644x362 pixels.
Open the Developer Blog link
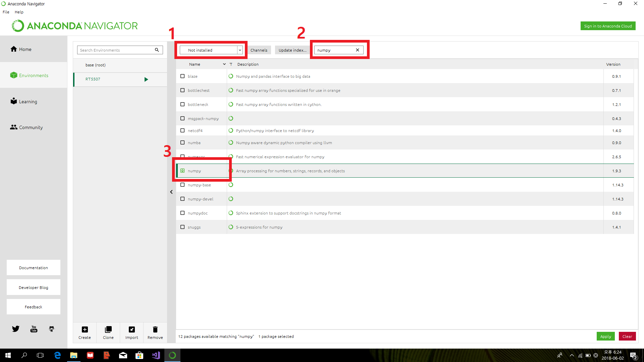34,287
